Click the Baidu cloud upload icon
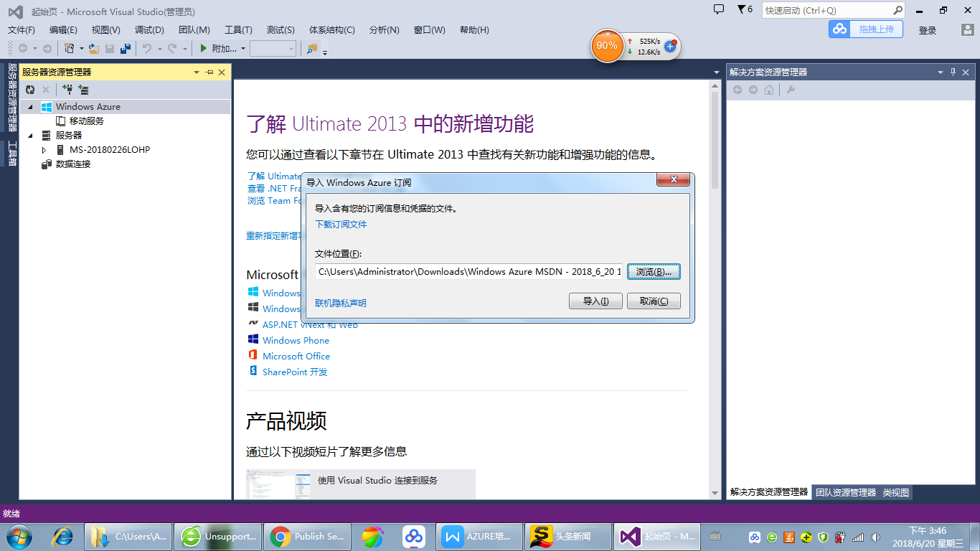Image resolution: width=980 pixels, height=551 pixels. click(839, 29)
